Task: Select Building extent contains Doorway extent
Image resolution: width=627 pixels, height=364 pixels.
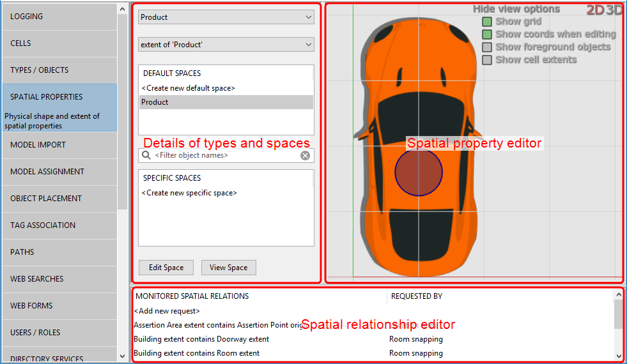Action: [372, 339]
